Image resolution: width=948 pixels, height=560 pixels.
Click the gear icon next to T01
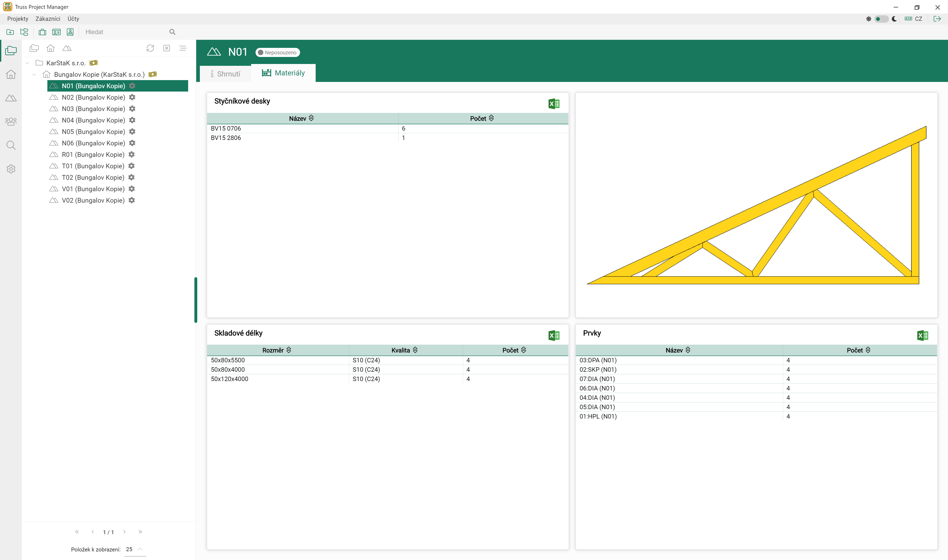tap(131, 166)
